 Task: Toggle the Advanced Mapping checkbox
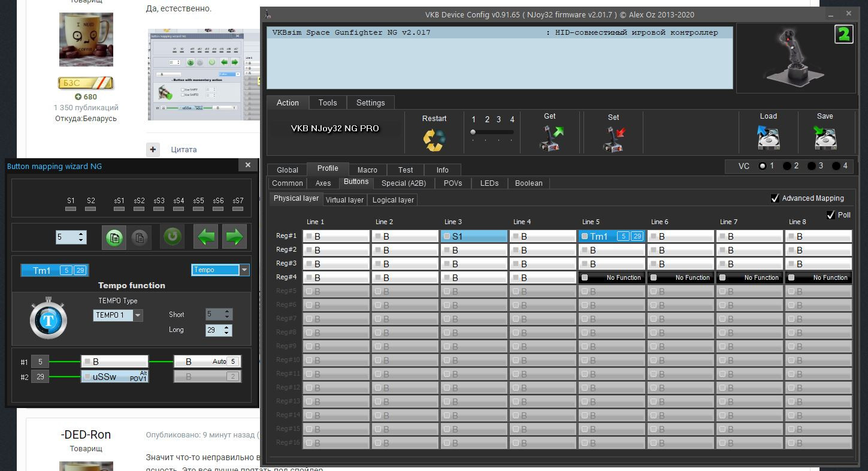coord(775,198)
